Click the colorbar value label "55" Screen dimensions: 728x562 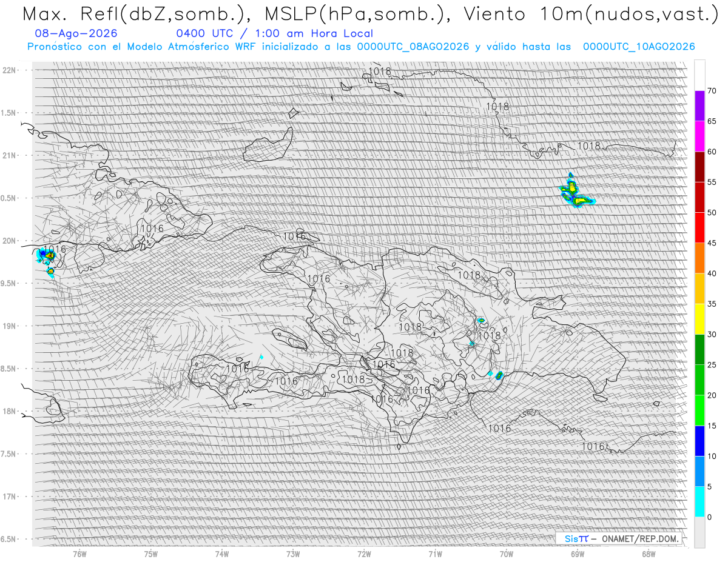point(712,182)
